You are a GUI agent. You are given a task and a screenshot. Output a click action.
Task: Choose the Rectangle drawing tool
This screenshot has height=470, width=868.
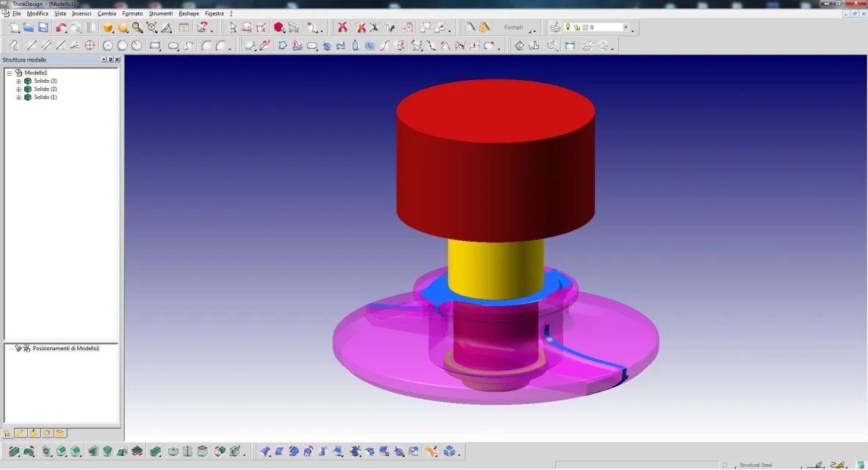tap(155, 46)
